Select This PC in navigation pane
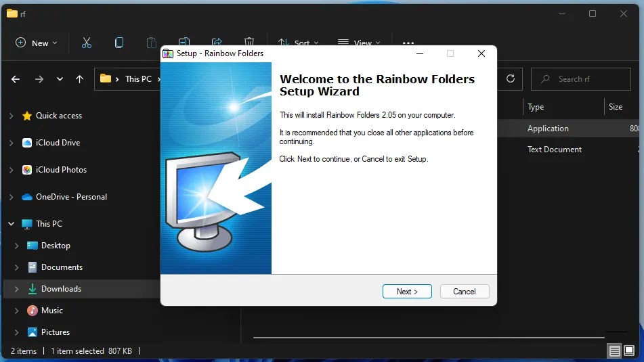644x362 pixels. click(x=49, y=224)
